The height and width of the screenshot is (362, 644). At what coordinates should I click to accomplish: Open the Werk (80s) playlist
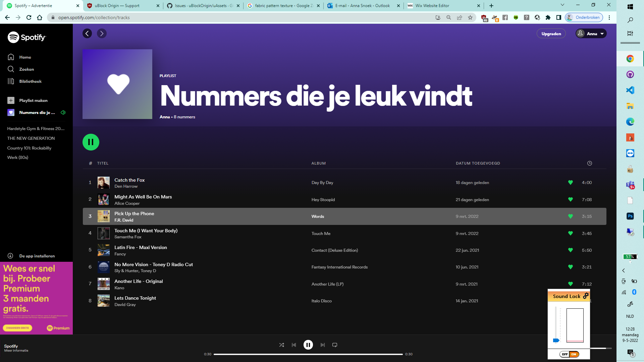click(18, 157)
